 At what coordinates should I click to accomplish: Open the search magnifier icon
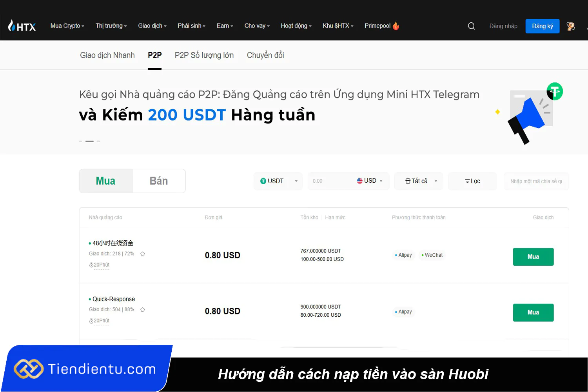click(471, 26)
